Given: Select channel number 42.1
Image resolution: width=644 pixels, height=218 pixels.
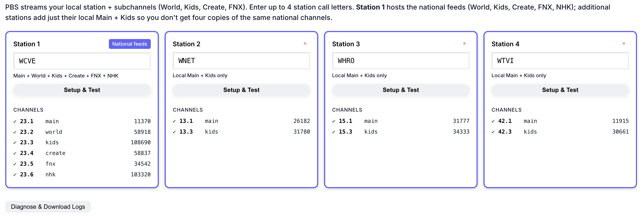Looking at the screenshot, I should click(x=505, y=121).
